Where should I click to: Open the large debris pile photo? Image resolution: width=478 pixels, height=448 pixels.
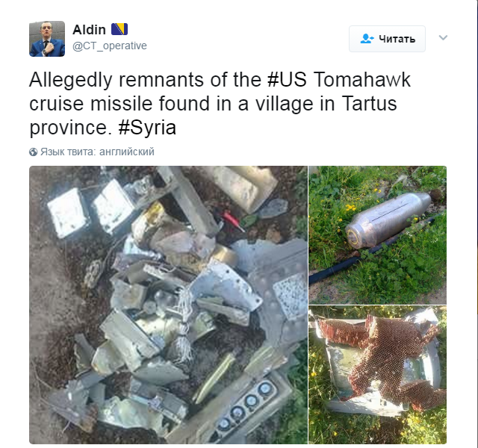[x=168, y=305]
